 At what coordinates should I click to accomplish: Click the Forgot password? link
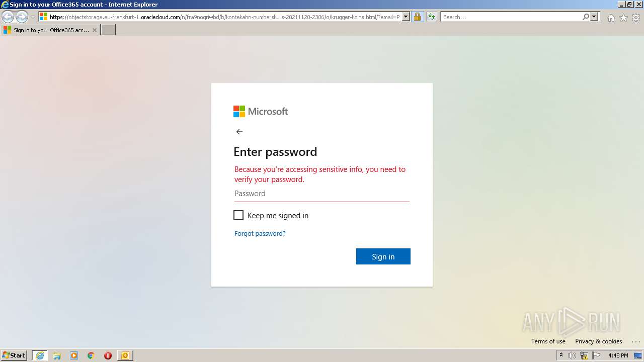pos(260,233)
